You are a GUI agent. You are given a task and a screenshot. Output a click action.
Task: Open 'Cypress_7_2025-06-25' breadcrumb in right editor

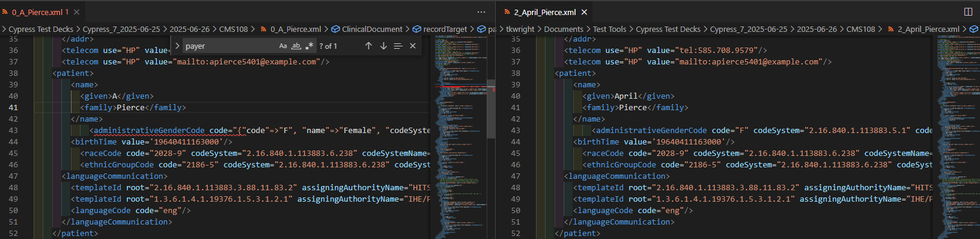[749, 29]
